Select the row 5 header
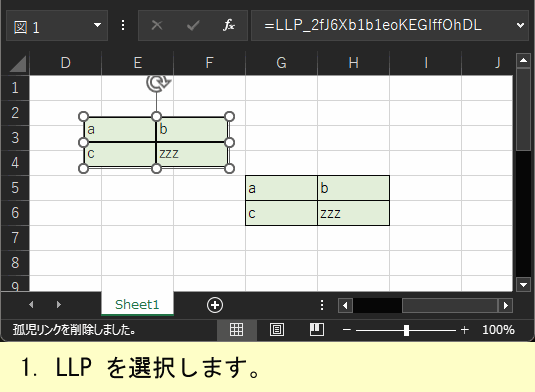 click(15, 188)
